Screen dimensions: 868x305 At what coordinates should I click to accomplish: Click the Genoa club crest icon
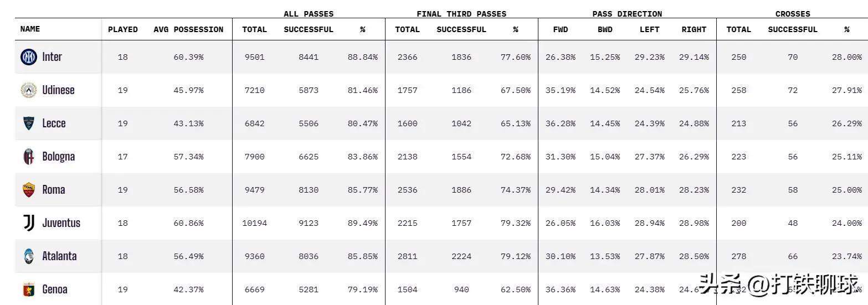[x=29, y=290]
